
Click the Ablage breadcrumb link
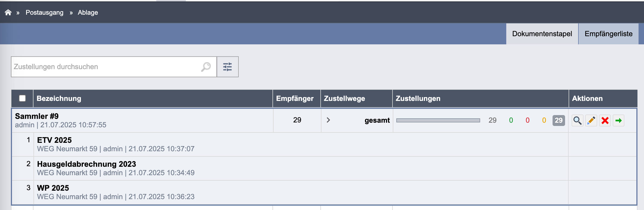(88, 13)
